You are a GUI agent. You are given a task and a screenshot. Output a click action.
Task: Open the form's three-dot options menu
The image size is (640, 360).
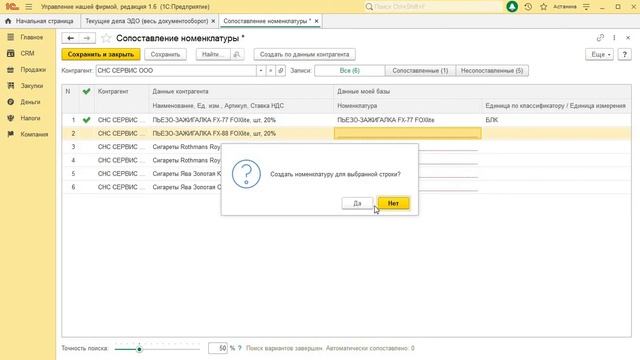pos(614,38)
